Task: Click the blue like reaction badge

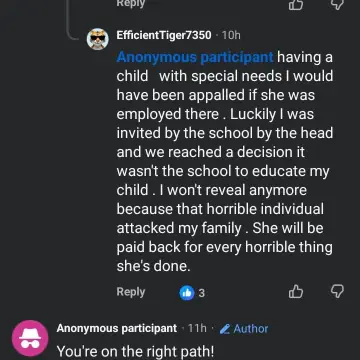Action: pos(187,293)
